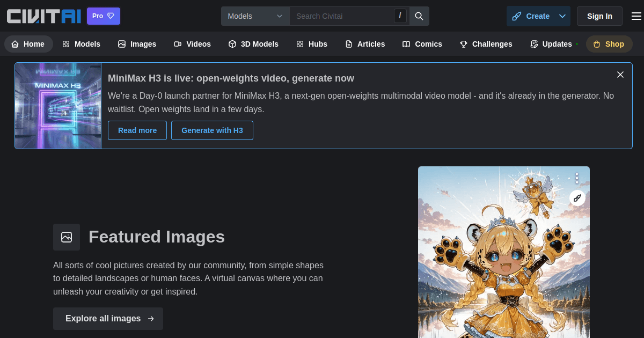Click the MiniMax H3 banner thumbnail

[58, 106]
